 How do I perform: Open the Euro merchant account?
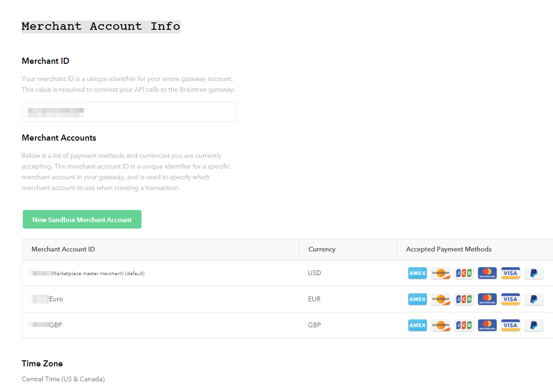pos(46,299)
